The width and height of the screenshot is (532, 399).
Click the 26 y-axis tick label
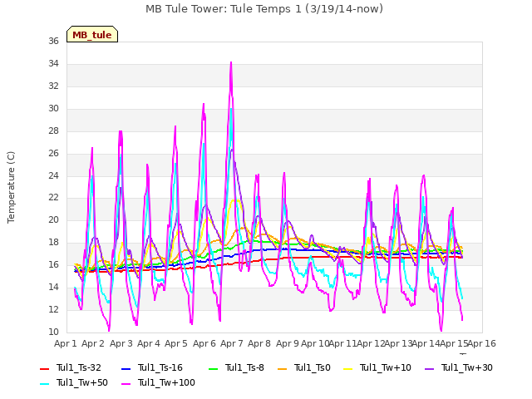pos(53,153)
